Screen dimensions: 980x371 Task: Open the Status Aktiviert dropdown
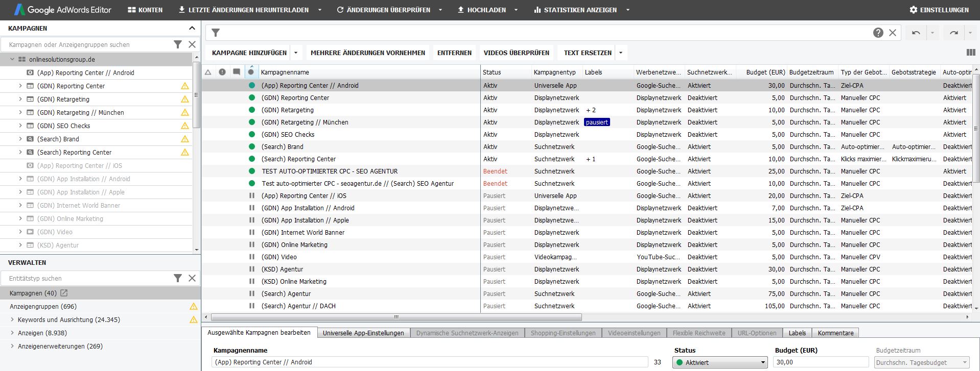point(720,362)
